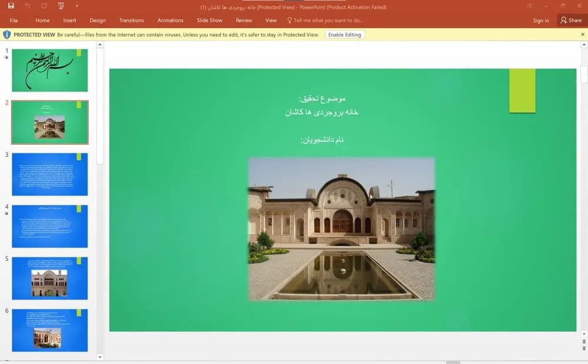Click the lime green rectangle on slide

[x=522, y=91]
